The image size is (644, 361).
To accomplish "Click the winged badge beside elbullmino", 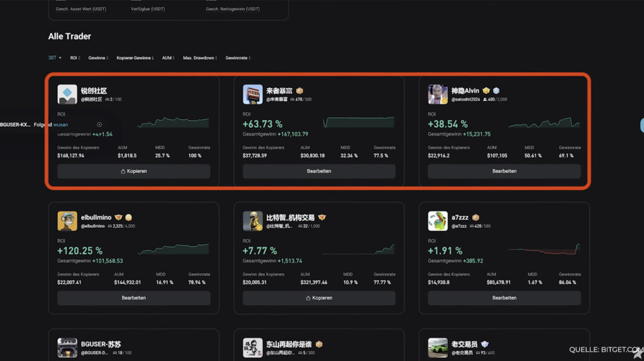I will [x=119, y=217].
